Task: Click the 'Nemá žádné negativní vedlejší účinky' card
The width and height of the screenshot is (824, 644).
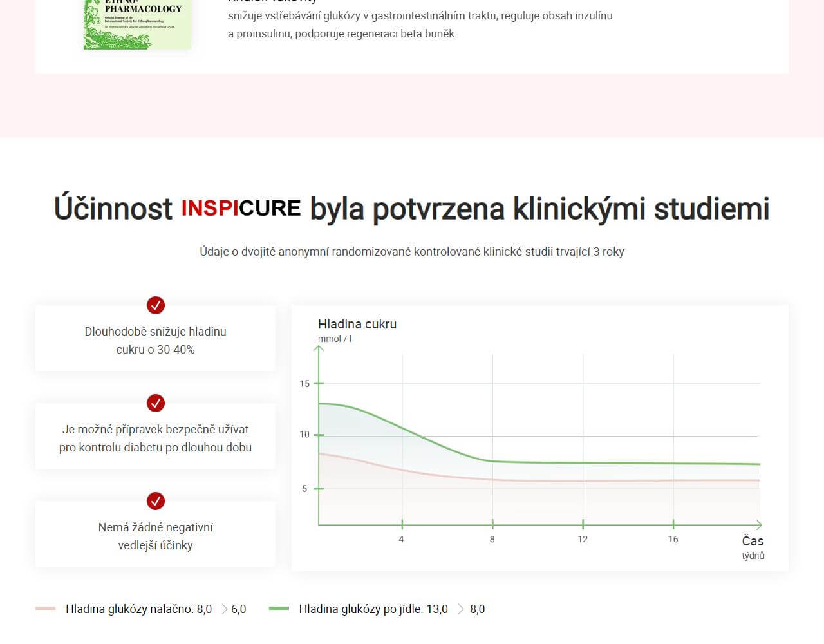Action: click(155, 534)
